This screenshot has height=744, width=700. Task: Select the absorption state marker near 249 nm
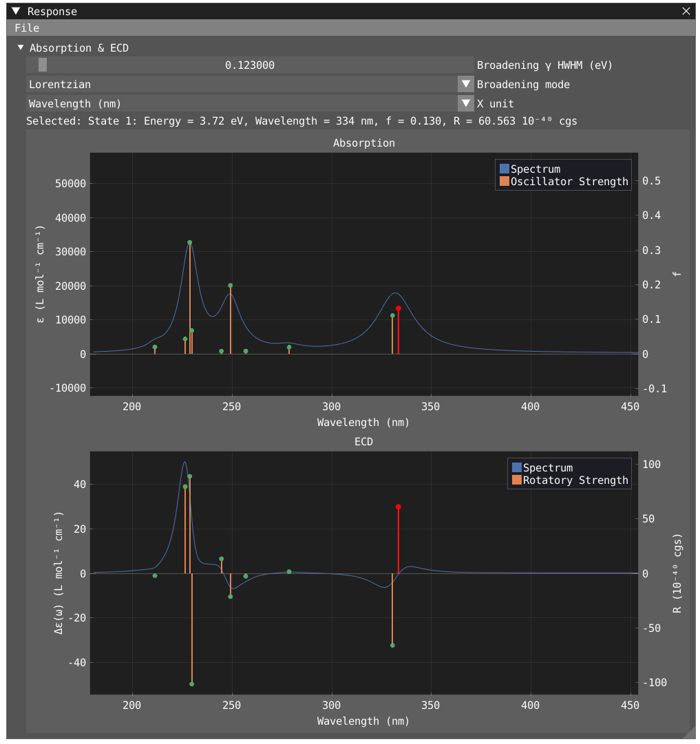tap(231, 286)
